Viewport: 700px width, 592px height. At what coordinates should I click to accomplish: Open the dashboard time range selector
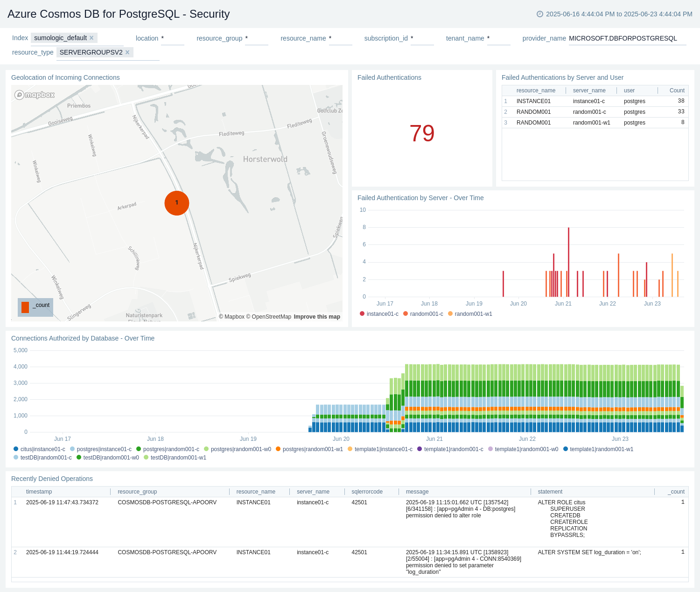click(615, 14)
